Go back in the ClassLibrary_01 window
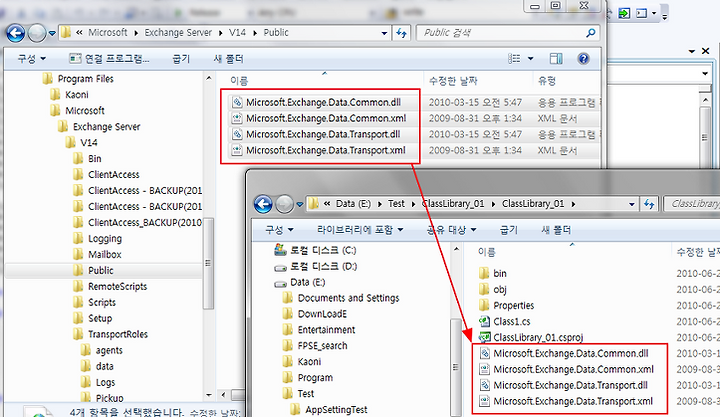The height and width of the screenshot is (417, 720). [263, 204]
